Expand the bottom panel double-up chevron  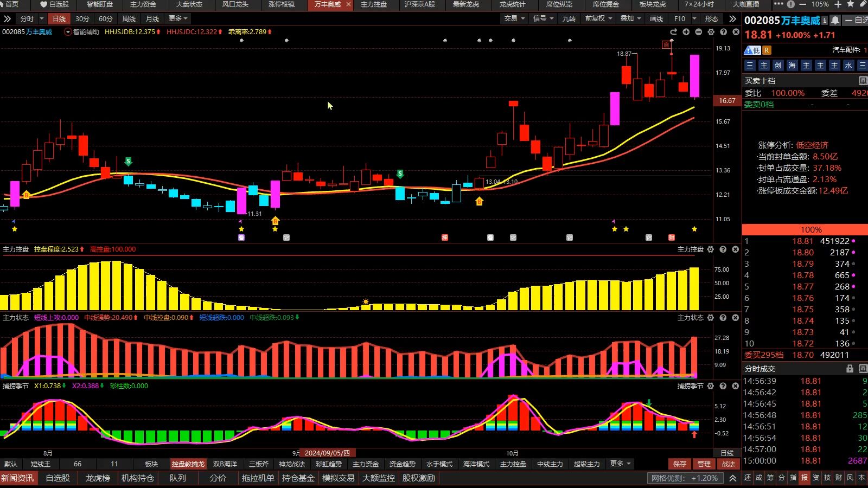[x=733, y=478]
